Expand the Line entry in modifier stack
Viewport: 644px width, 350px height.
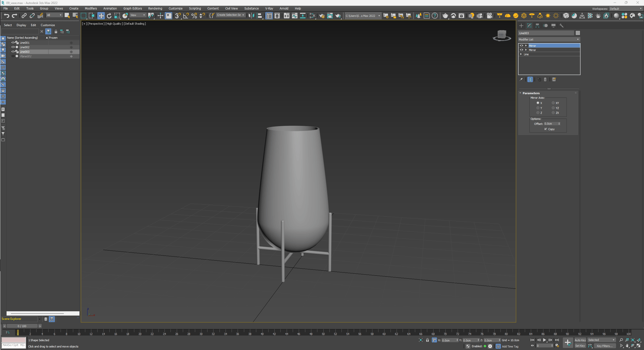521,54
